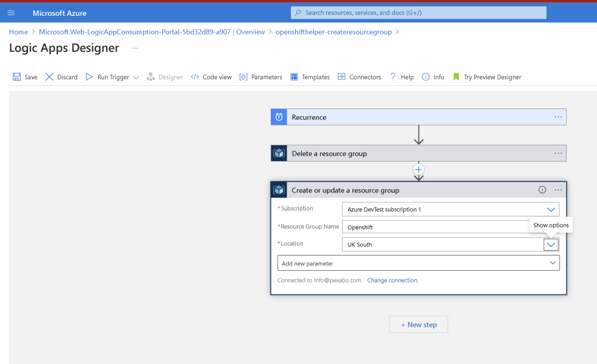The width and height of the screenshot is (597, 364).
Task: Open the Templates toolbar label
Action: [x=316, y=77]
